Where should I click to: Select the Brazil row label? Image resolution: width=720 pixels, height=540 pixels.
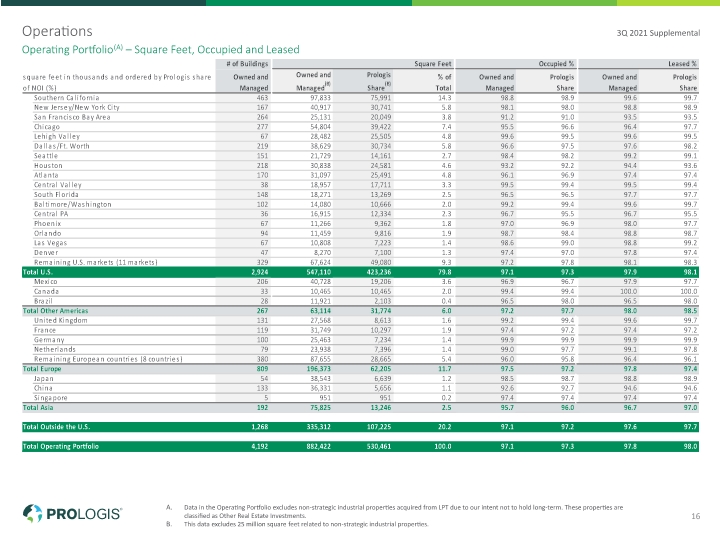43,301
